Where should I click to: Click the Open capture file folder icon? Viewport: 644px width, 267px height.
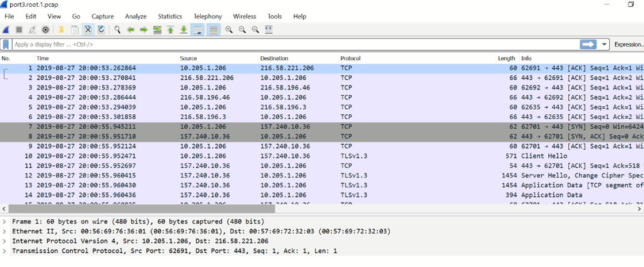[61, 30]
